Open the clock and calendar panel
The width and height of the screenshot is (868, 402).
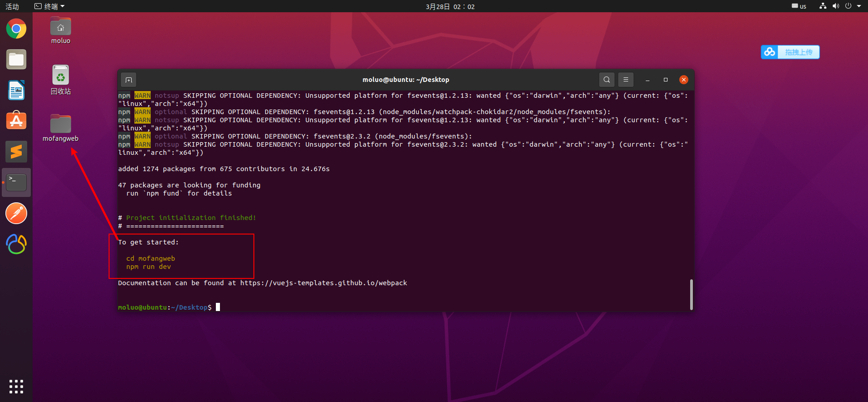pyautogui.click(x=450, y=6)
